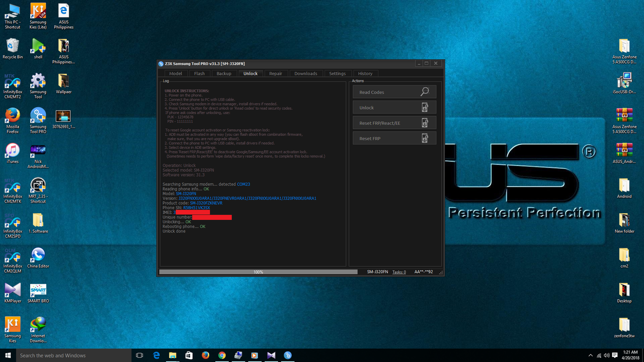The image size is (644, 362).
Task: Open Task View from the taskbar
Action: (140, 355)
